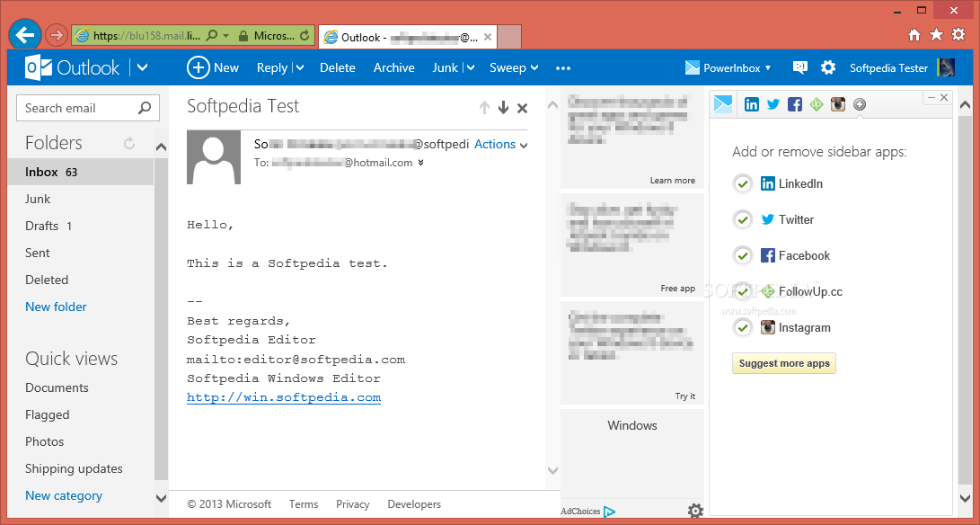Click the Privacy footer link

(352, 504)
